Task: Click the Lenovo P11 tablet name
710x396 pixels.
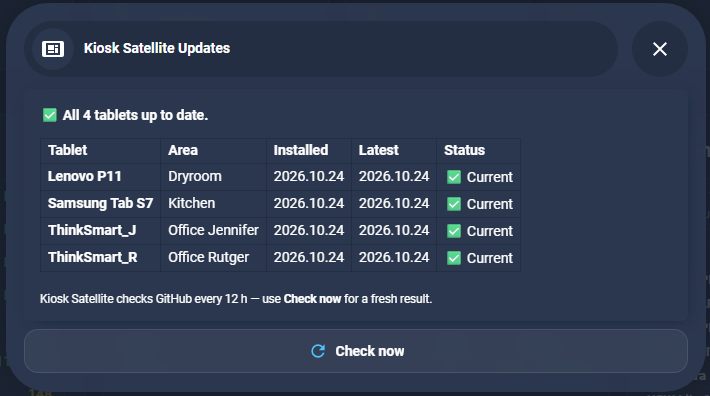Action: coord(85,176)
